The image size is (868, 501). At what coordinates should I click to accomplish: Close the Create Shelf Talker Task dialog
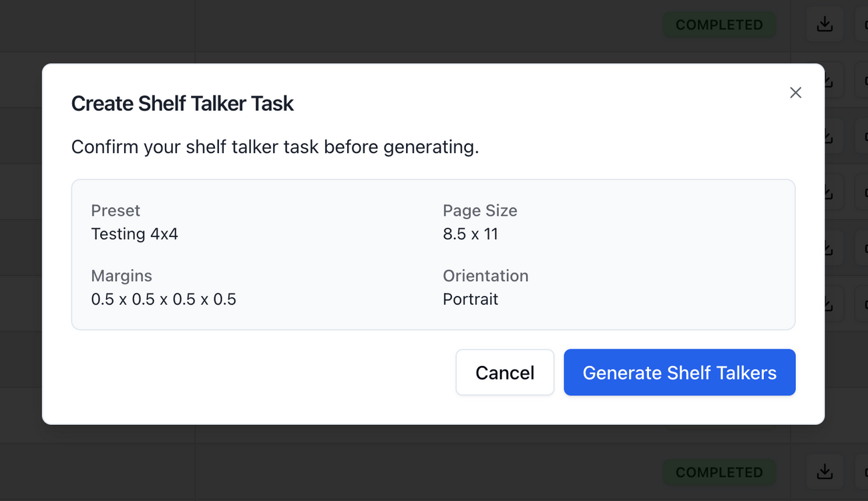pos(795,93)
